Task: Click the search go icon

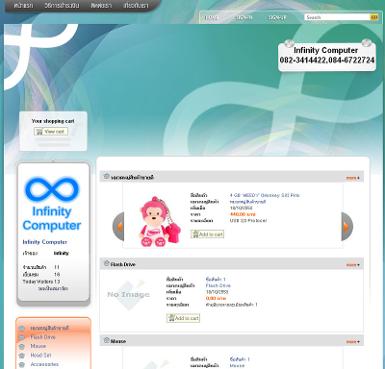Action: tap(374, 17)
